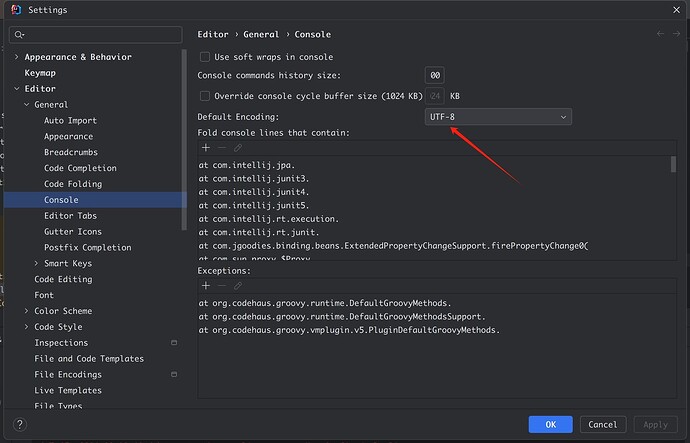Open the Default Encoding dropdown
This screenshot has width=690, height=443.
(498, 117)
